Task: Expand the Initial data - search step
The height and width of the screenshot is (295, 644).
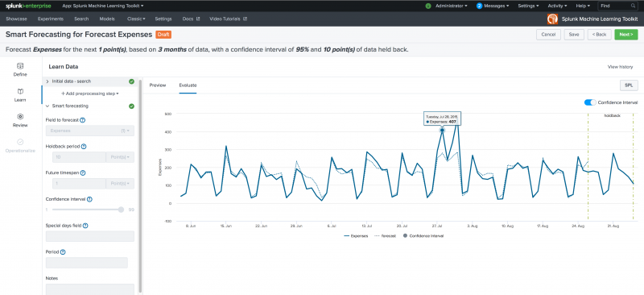Action: 47,81
